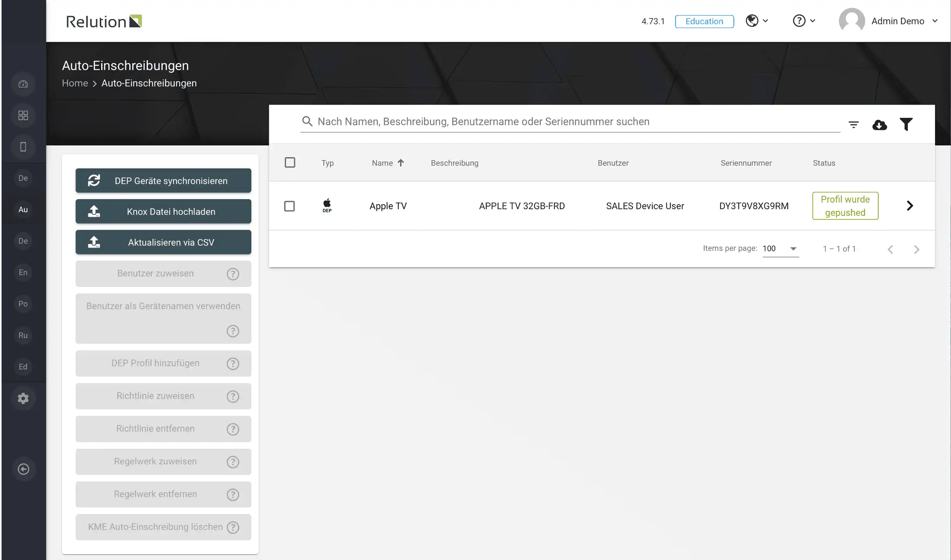Open the funnel filter icon
Screen dimensions: 951x560
tap(906, 124)
